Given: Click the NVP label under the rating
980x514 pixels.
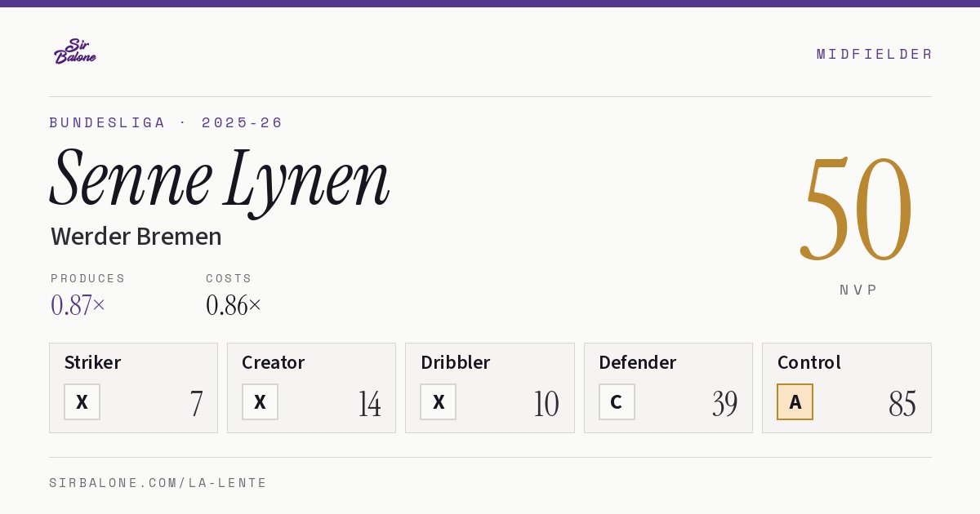Looking at the screenshot, I should [858, 290].
